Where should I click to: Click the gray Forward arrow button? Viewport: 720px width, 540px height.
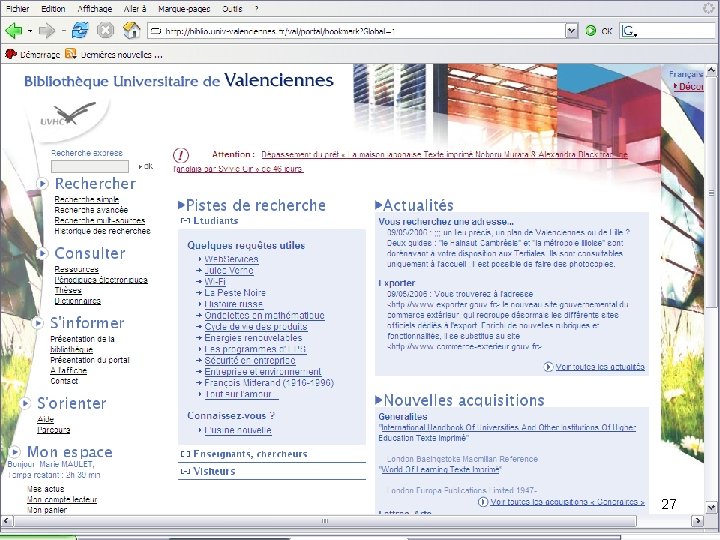point(47,31)
